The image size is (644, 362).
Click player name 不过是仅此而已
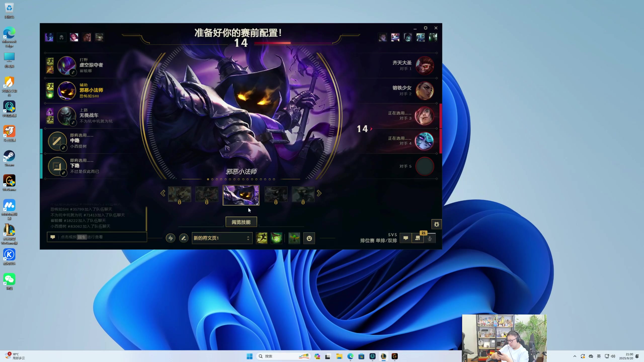[85, 171]
